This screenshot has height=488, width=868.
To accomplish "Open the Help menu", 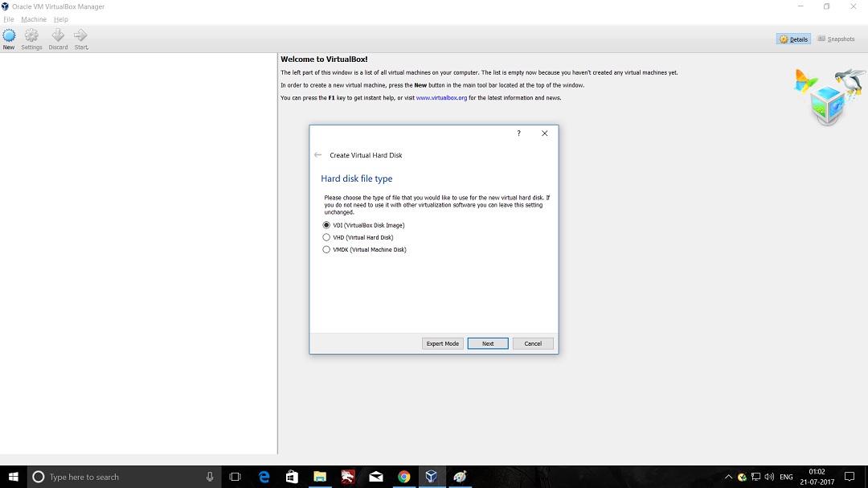I will 61,19.
